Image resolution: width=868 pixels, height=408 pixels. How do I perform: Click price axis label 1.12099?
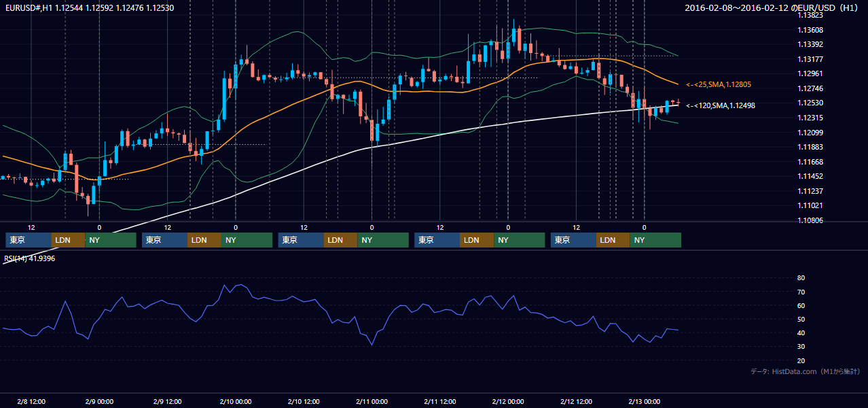click(810, 133)
